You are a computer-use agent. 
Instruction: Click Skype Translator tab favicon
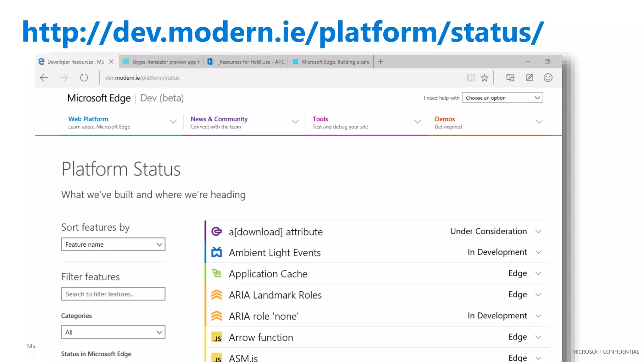coord(126,62)
